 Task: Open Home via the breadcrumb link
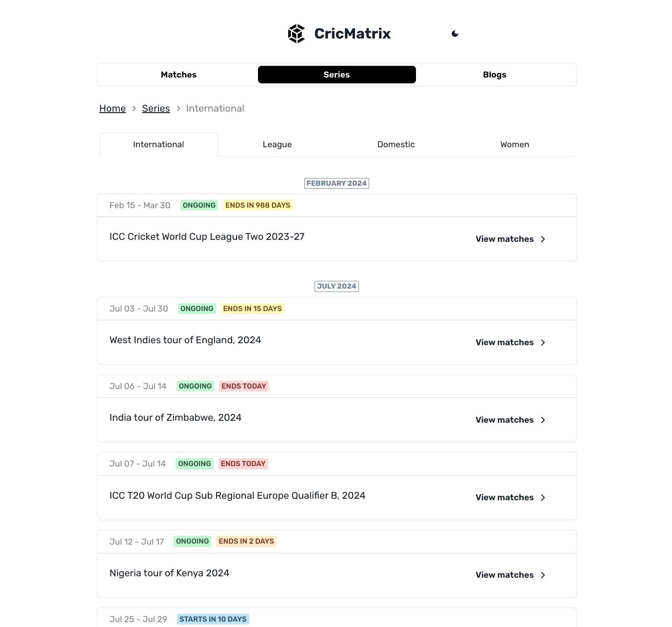[112, 108]
